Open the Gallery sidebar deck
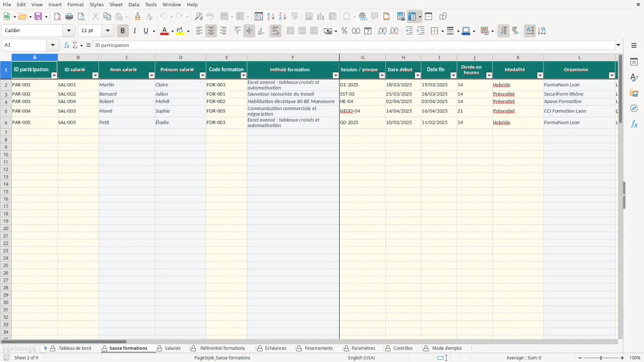644x362 pixels. point(634,93)
